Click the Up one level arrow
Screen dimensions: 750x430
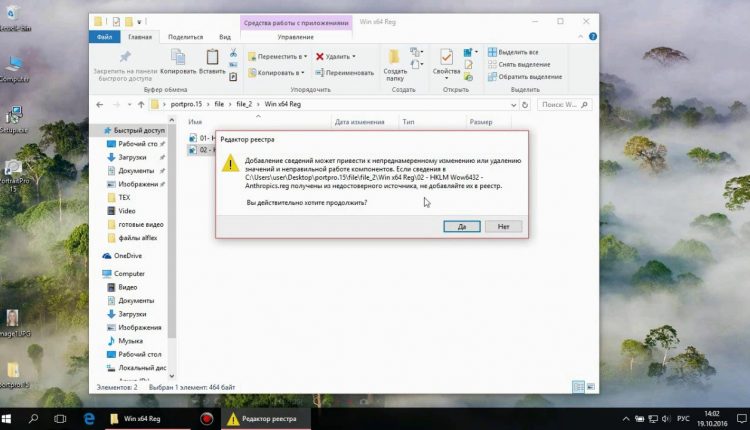click(x=141, y=104)
